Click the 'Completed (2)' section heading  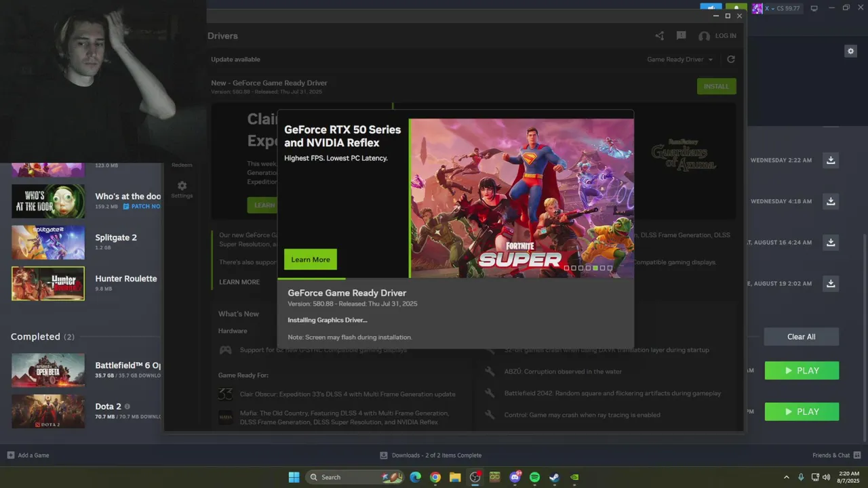tap(43, 337)
